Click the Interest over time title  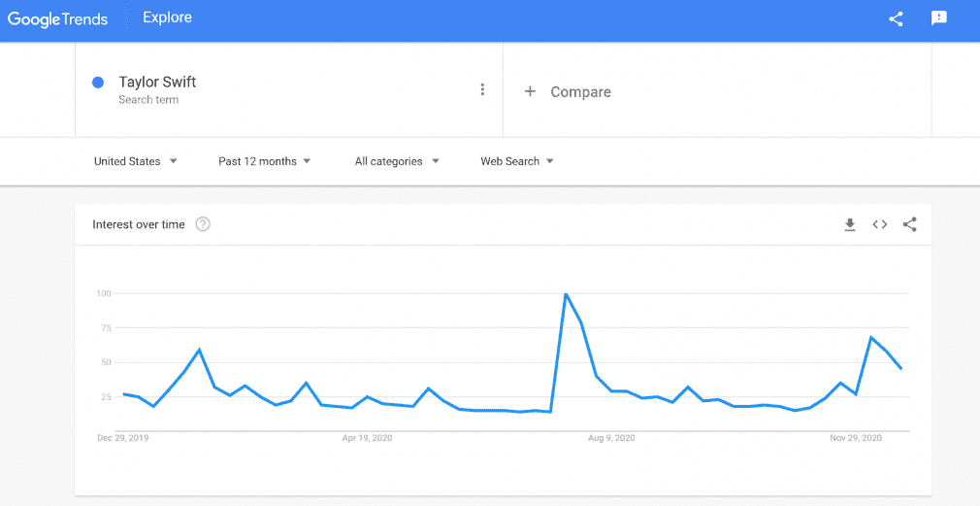pyautogui.click(x=139, y=224)
